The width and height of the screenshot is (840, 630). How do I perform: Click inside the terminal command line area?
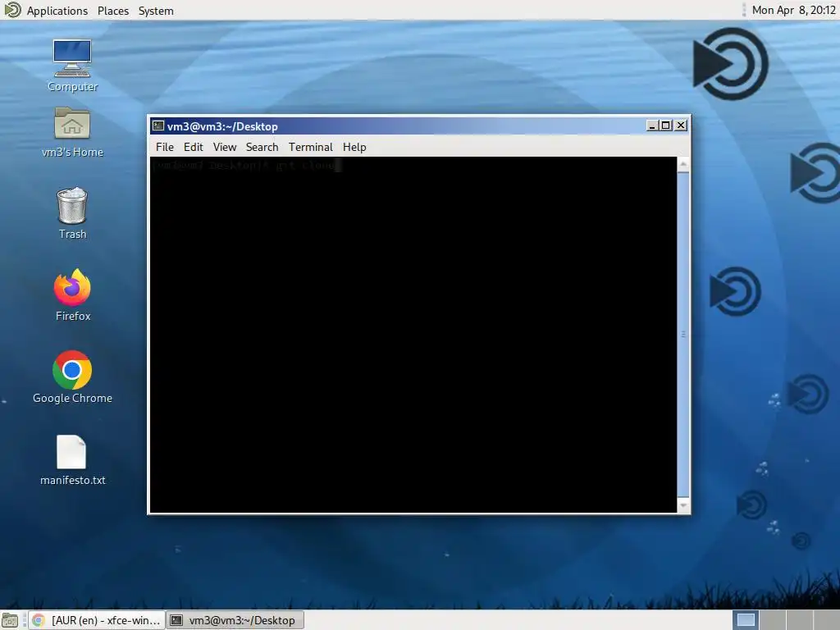pos(413,335)
